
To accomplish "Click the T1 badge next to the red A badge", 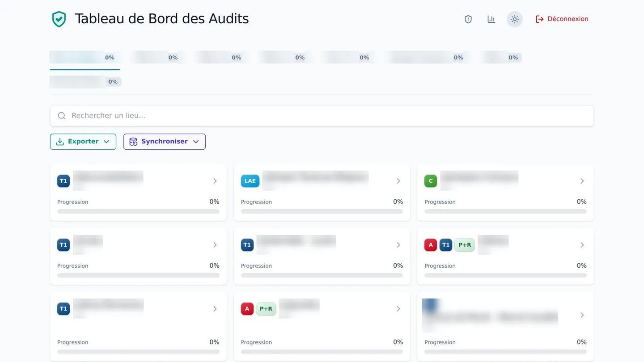I will [446, 245].
